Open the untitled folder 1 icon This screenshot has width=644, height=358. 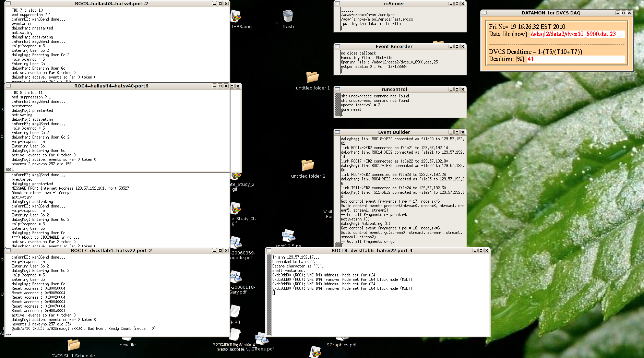tap(312, 77)
